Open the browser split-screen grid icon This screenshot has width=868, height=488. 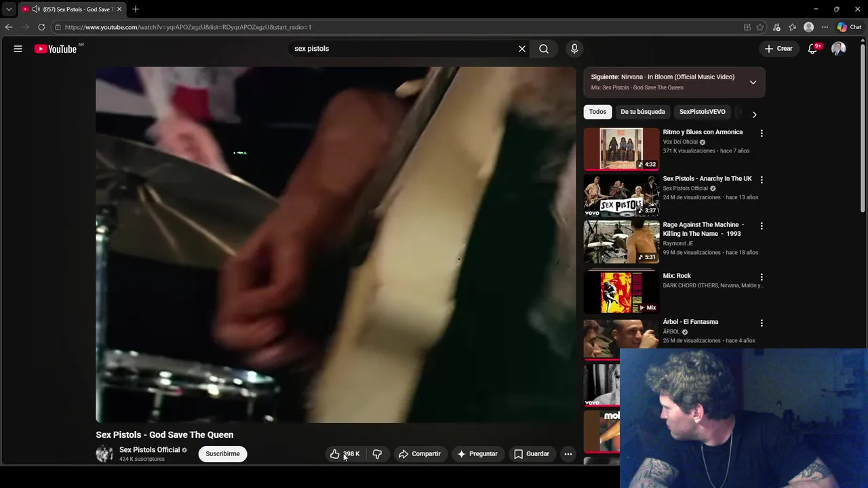pyautogui.click(x=747, y=27)
